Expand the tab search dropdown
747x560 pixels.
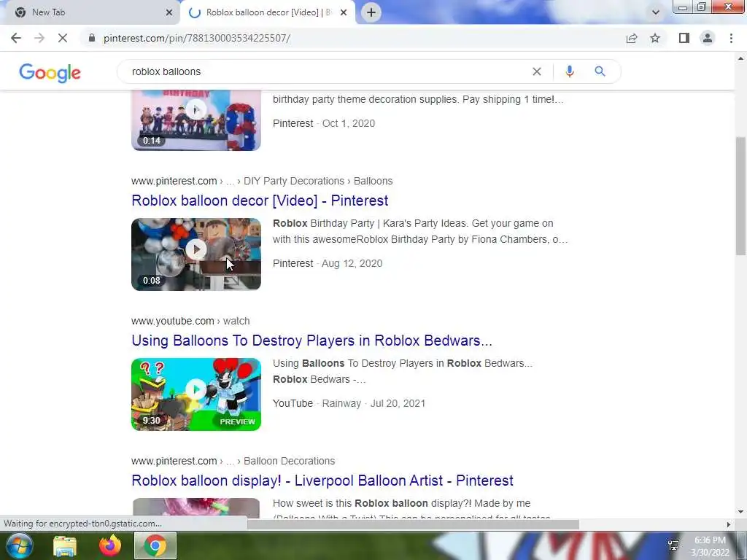656,12
